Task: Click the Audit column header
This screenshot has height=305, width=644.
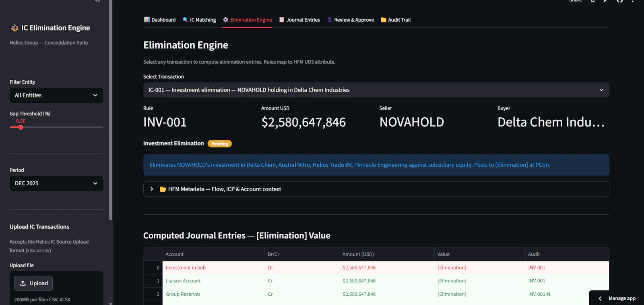Action: tap(567, 254)
